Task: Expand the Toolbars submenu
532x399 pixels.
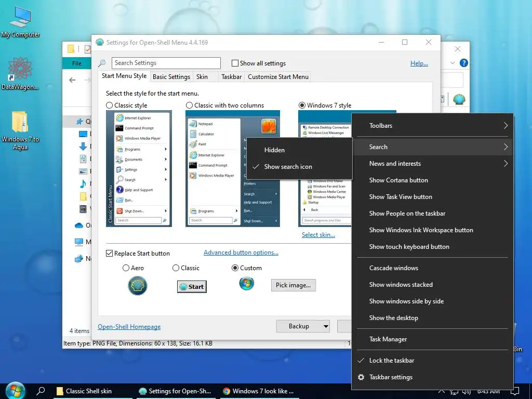Action: (x=432, y=126)
